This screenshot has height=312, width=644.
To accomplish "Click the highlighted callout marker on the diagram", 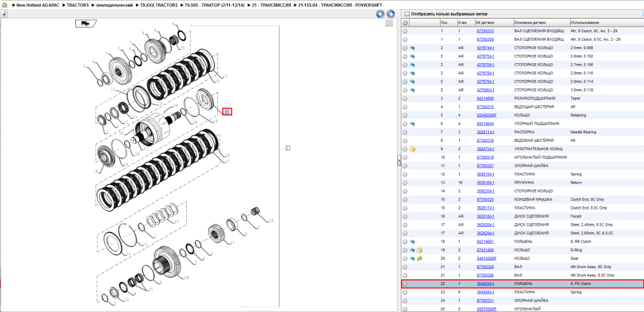I will tap(227, 112).
